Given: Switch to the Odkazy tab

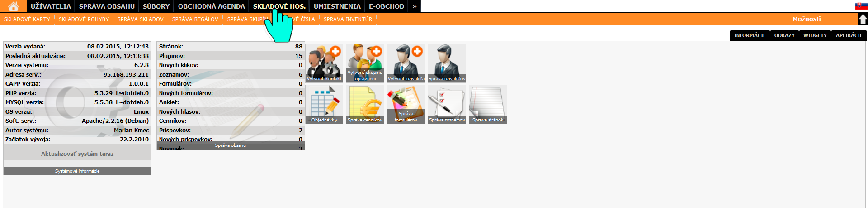Looking at the screenshot, I should (784, 35).
